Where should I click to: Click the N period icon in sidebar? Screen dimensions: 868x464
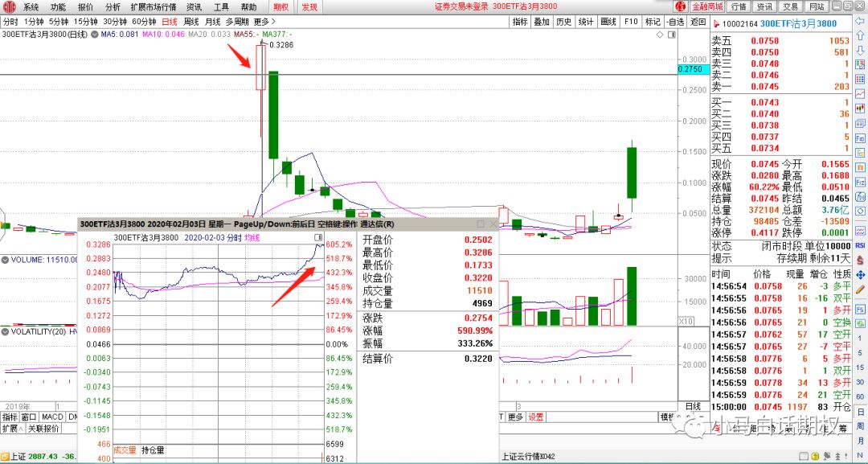[860, 455]
